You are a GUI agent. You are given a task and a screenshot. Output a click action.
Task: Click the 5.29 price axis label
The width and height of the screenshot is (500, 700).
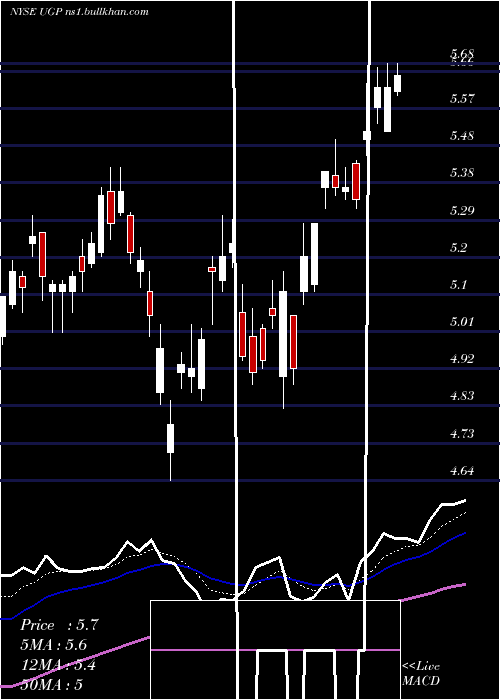pos(462,210)
